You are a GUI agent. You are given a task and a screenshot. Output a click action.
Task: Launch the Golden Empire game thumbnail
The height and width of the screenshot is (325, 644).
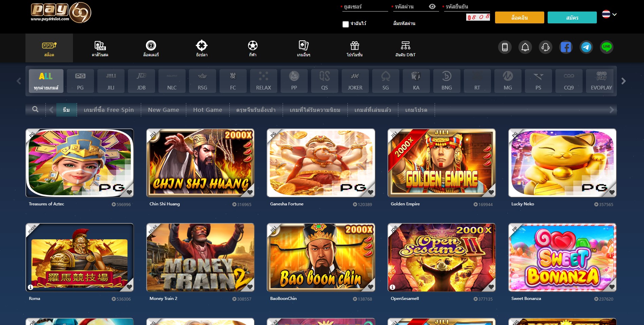(x=441, y=163)
